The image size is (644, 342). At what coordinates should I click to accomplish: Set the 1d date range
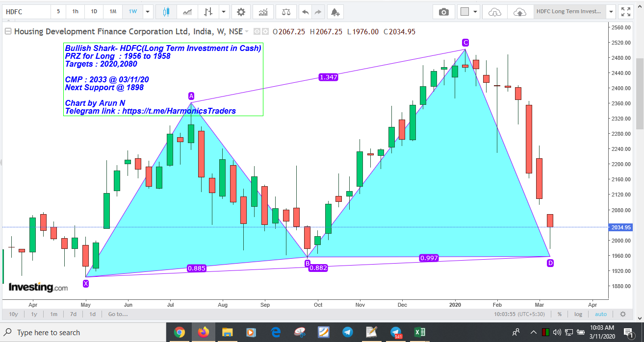coord(92,314)
